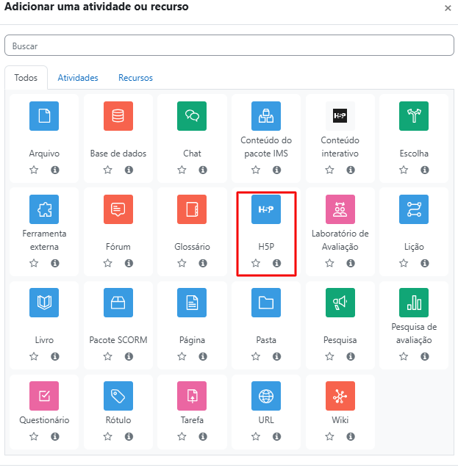This screenshot has width=458, height=476.
Task: Click the Buscar search field
Action: point(229,46)
